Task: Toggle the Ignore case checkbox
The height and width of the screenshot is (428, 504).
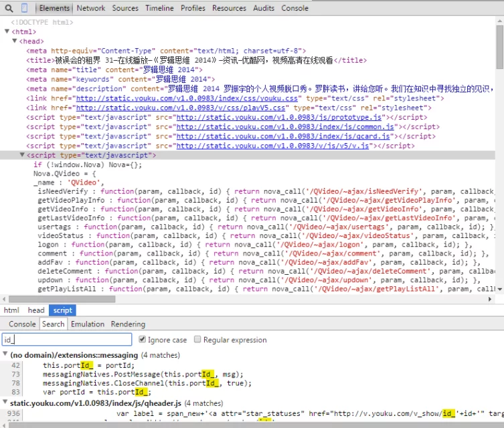Action: point(140,340)
